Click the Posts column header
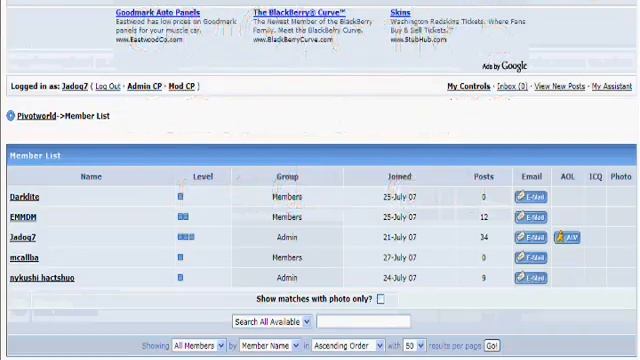 484,177
